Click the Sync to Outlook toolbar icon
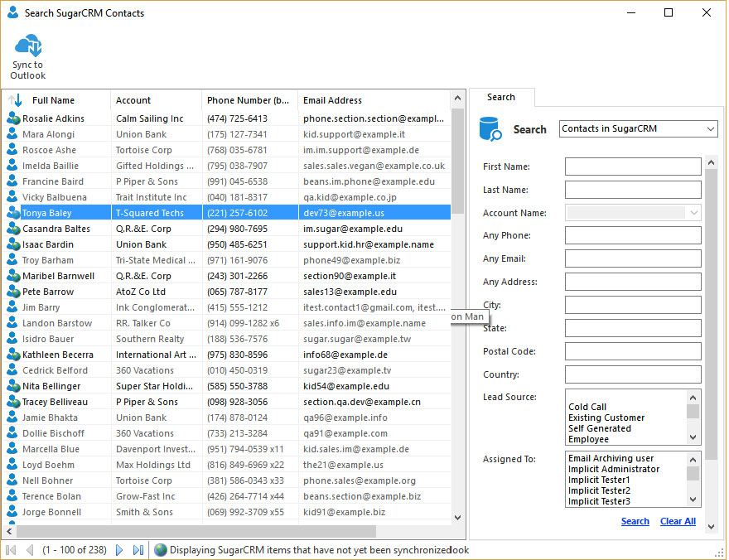 point(27,46)
